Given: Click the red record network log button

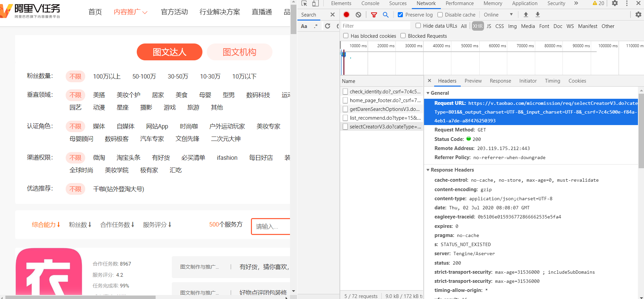Looking at the screenshot, I should point(346,14).
